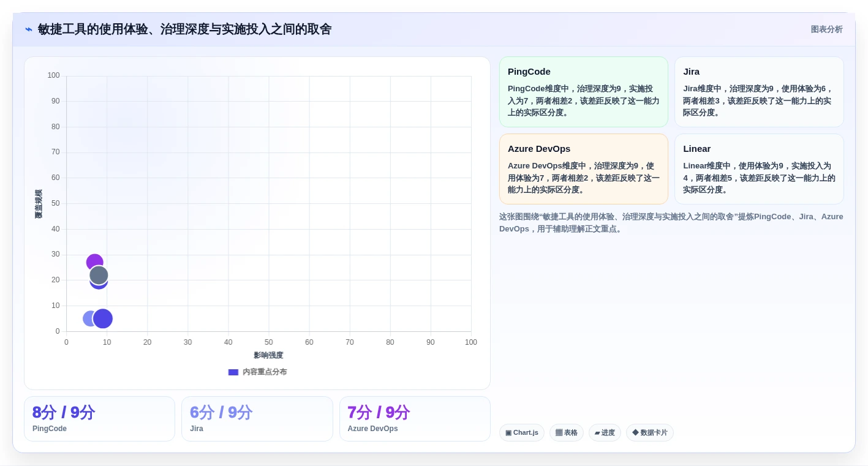The width and height of the screenshot is (868, 466).
Task: Click the grid icon in 表格 tag
Action: click(559, 433)
